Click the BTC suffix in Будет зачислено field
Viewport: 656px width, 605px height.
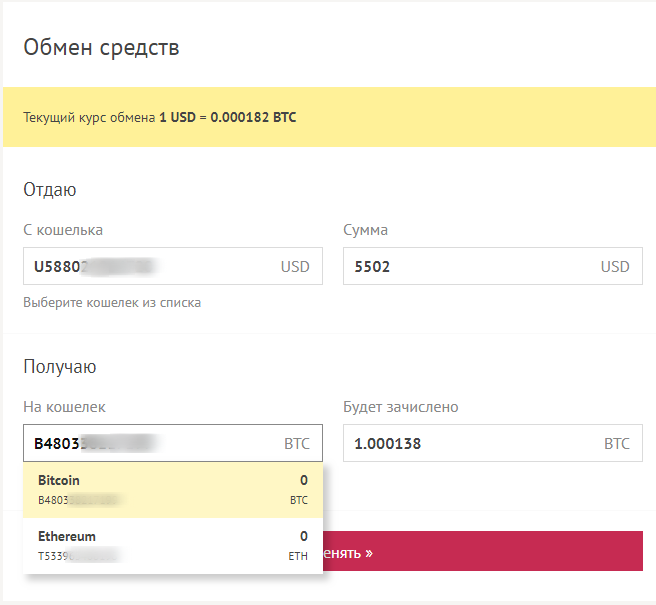coord(617,443)
